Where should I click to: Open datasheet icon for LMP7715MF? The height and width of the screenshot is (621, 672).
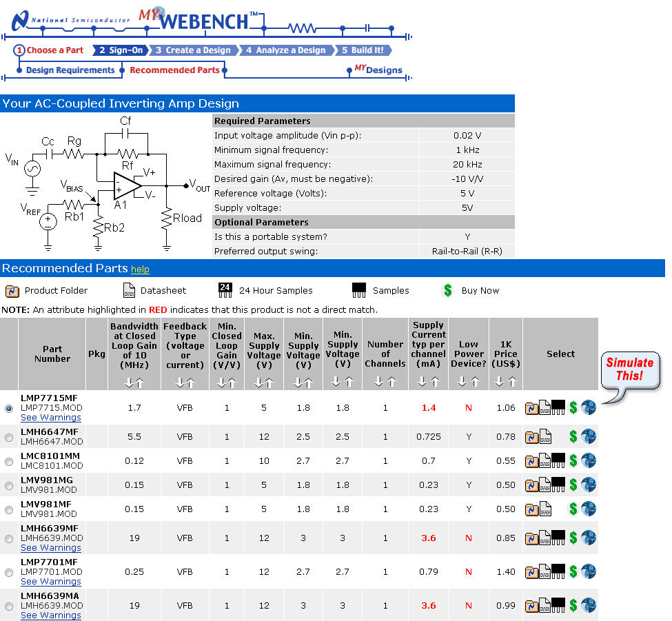pyautogui.click(x=544, y=407)
